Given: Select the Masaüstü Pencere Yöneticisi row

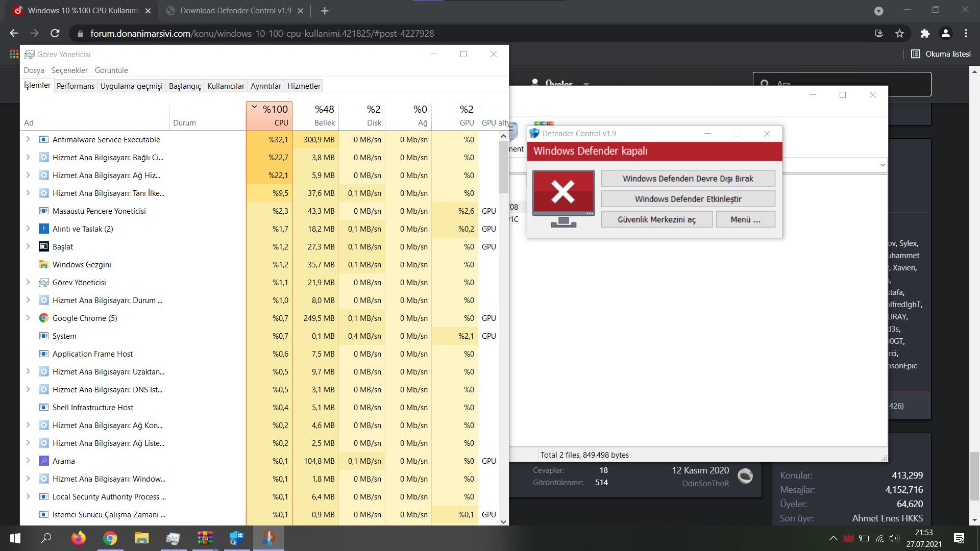Looking at the screenshot, I should click(x=259, y=211).
